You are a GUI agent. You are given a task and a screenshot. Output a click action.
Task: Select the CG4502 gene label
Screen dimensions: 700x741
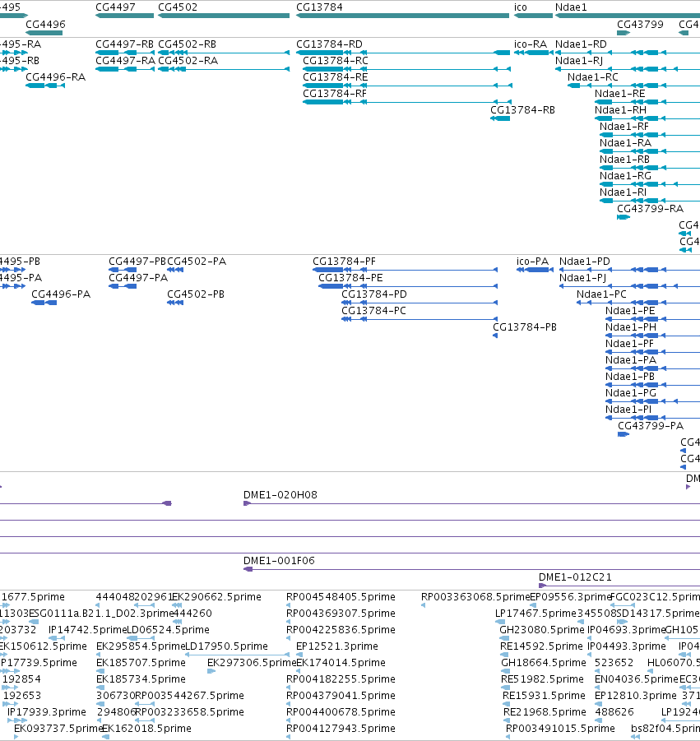click(x=178, y=7)
